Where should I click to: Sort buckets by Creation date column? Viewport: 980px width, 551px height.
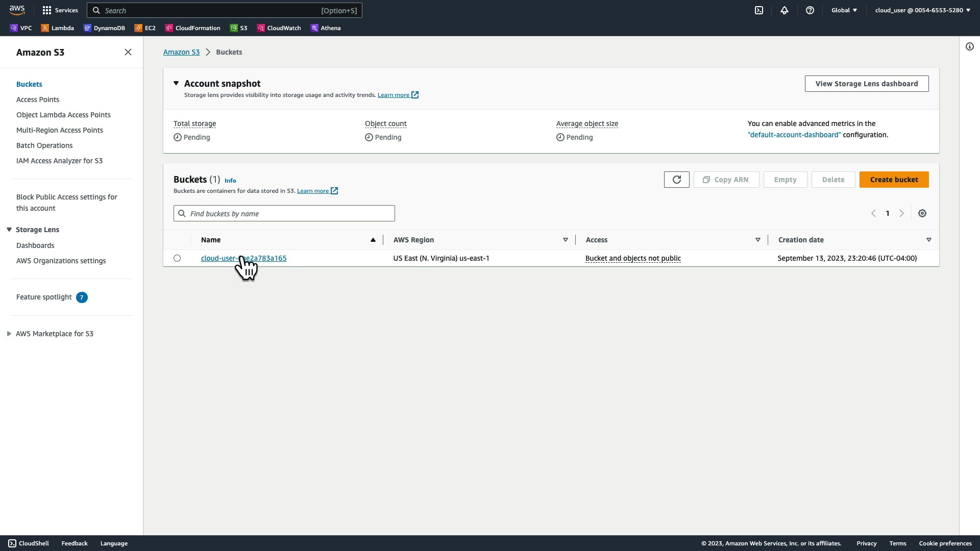pos(801,240)
